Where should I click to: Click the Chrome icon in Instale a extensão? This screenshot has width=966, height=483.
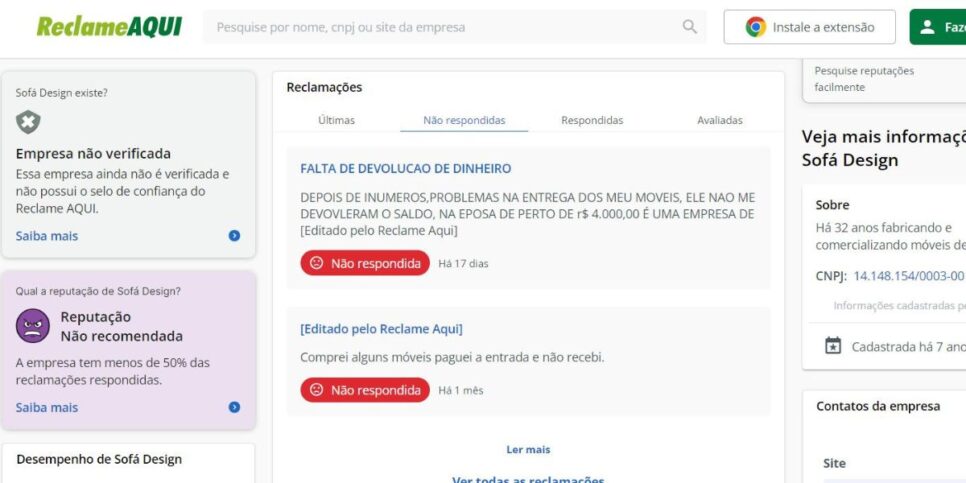click(755, 27)
